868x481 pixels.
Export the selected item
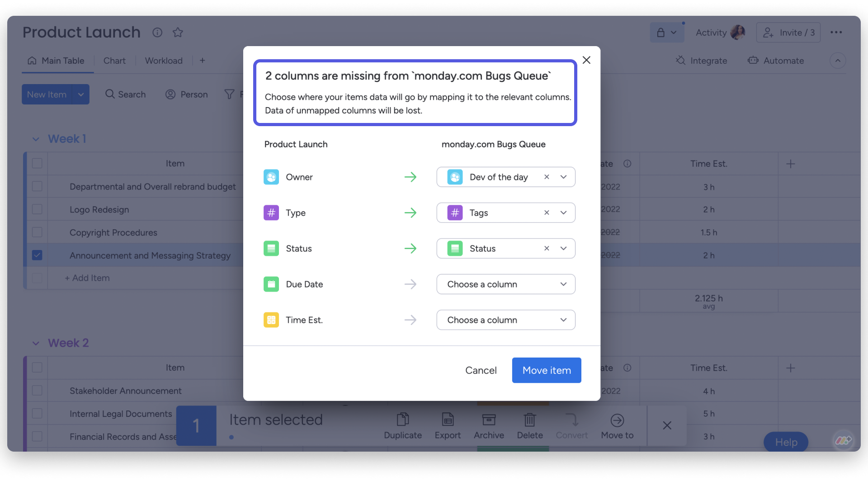448,426
